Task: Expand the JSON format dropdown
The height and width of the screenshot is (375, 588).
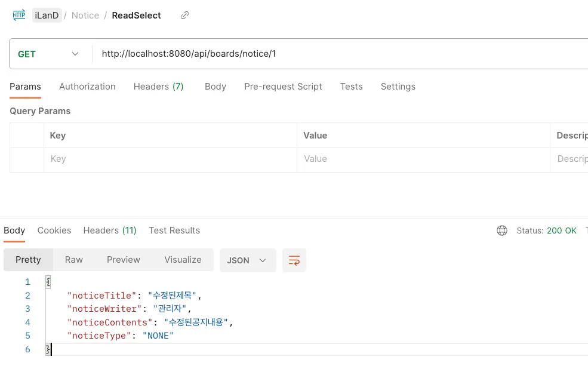Action: pos(247,260)
